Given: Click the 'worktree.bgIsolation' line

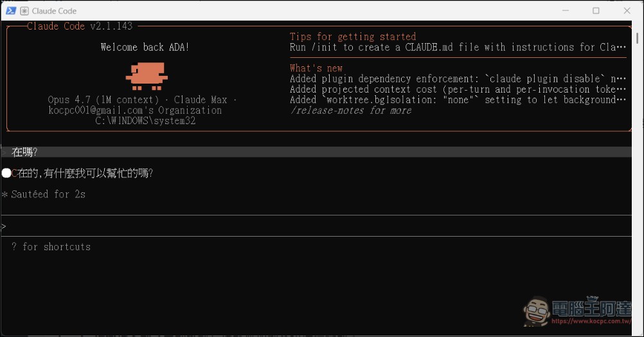Looking at the screenshot, I should coord(458,100).
